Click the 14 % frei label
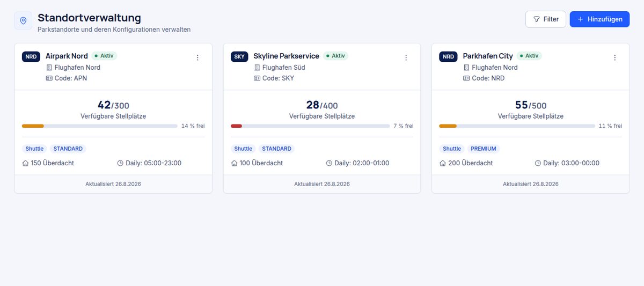The width and height of the screenshot is (644, 286). tap(193, 126)
